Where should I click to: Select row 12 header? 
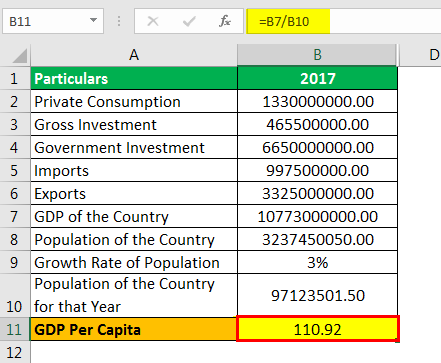click(x=15, y=352)
